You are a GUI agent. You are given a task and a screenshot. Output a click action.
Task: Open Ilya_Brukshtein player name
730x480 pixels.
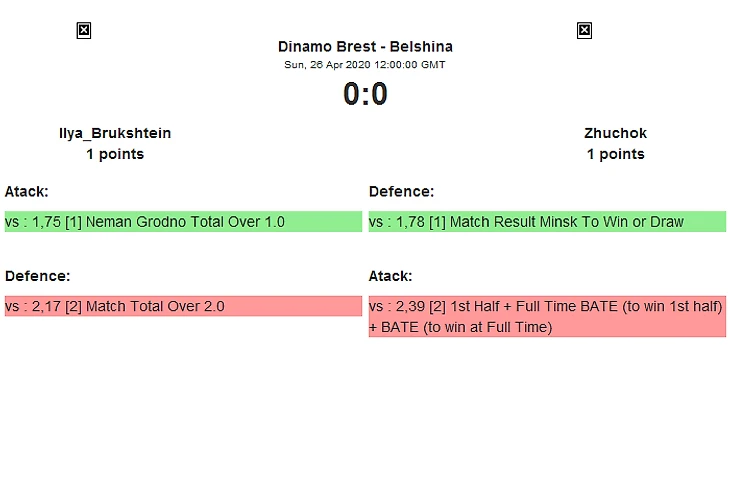(115, 133)
